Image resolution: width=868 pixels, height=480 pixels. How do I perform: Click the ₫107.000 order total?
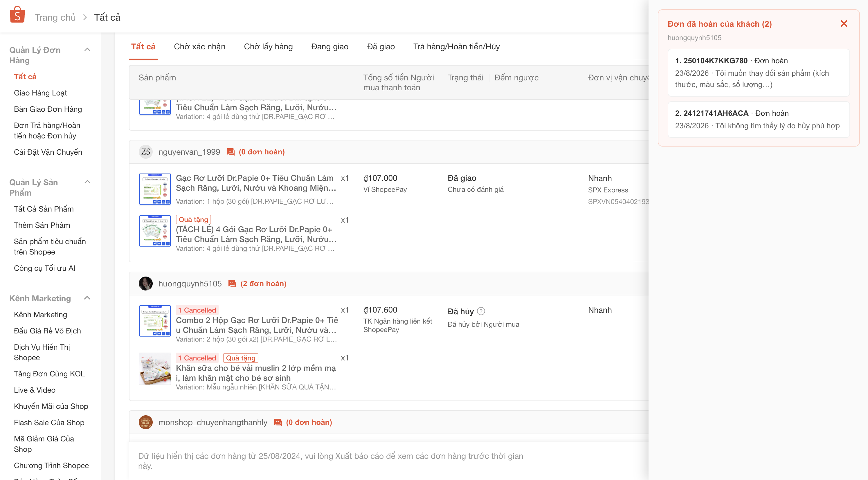pos(380,178)
